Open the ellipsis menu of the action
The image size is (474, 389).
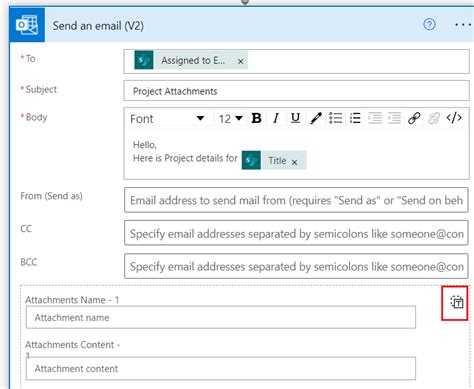[x=463, y=25]
